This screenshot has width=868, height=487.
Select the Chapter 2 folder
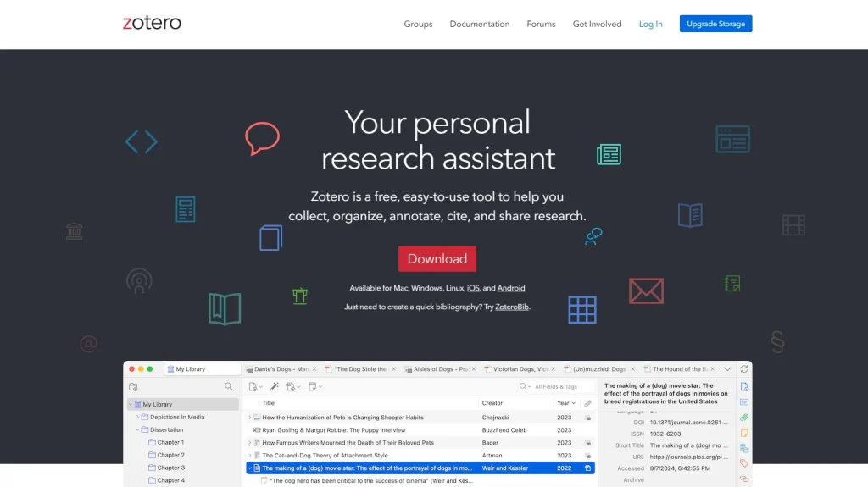[x=166, y=455]
